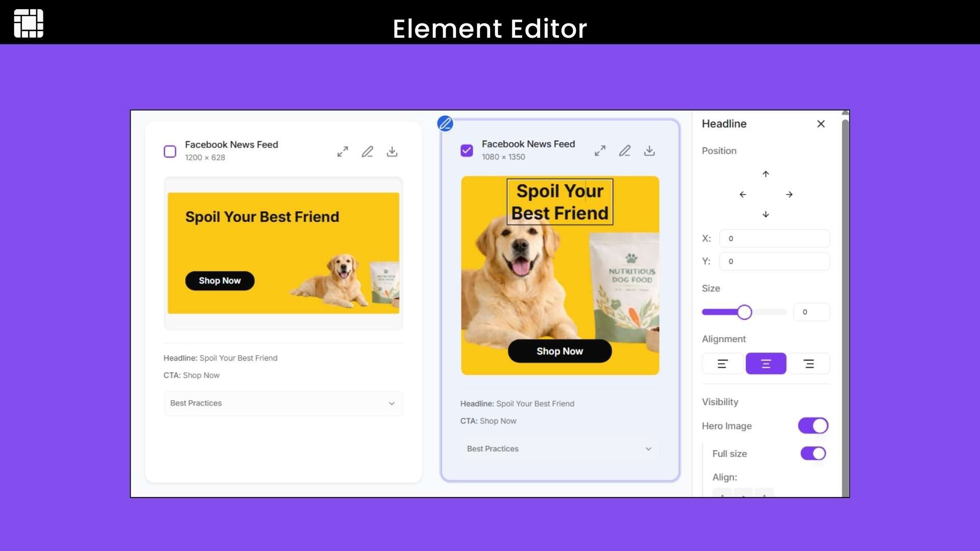
Task: Close the Headline editor panel
Action: (821, 123)
